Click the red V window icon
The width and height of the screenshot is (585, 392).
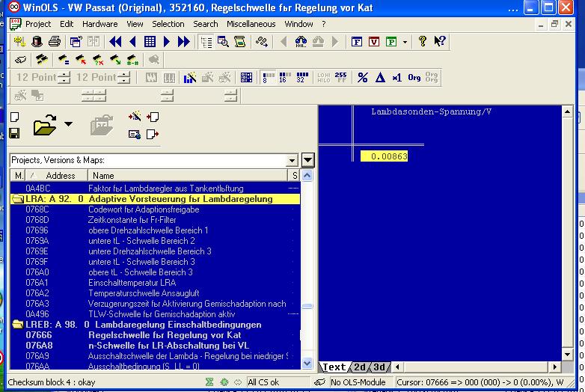pyautogui.click(x=374, y=41)
